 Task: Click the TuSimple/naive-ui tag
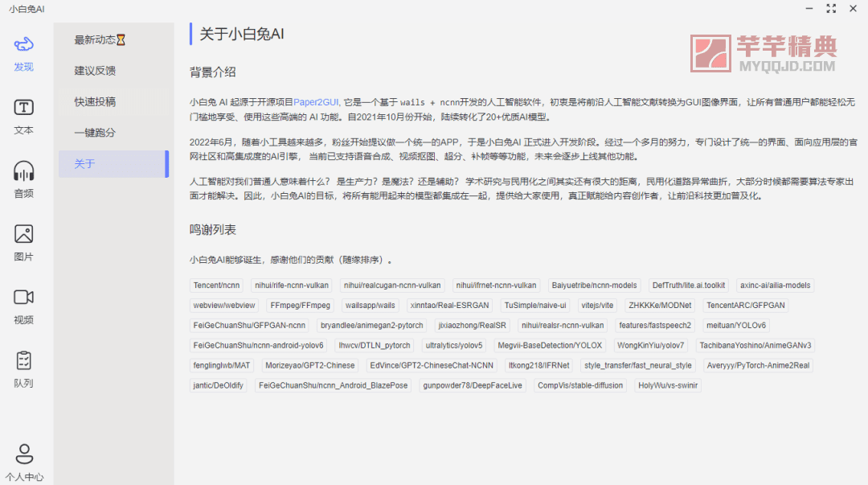535,306
